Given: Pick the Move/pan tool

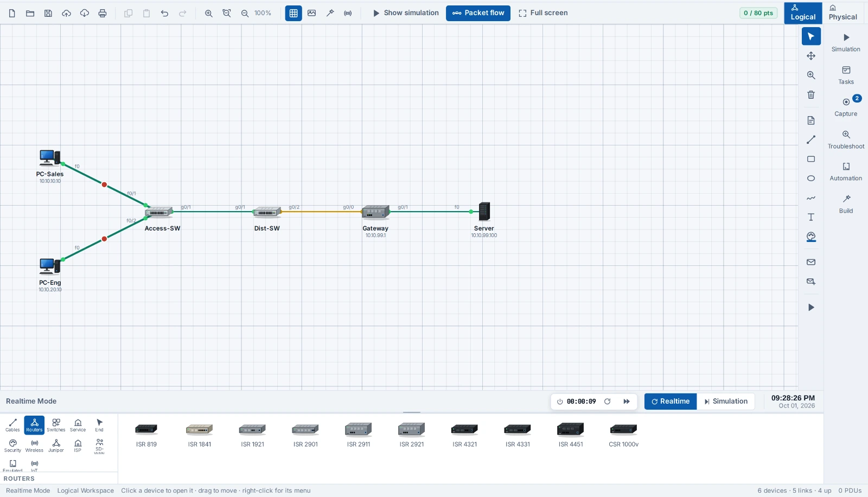Looking at the screenshot, I should click(811, 56).
